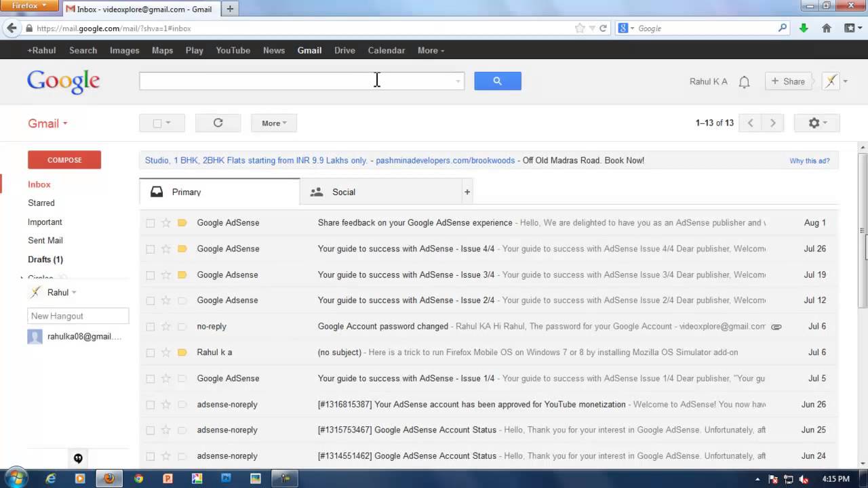Star the AdSense Issue 3/4 email

[x=166, y=274]
